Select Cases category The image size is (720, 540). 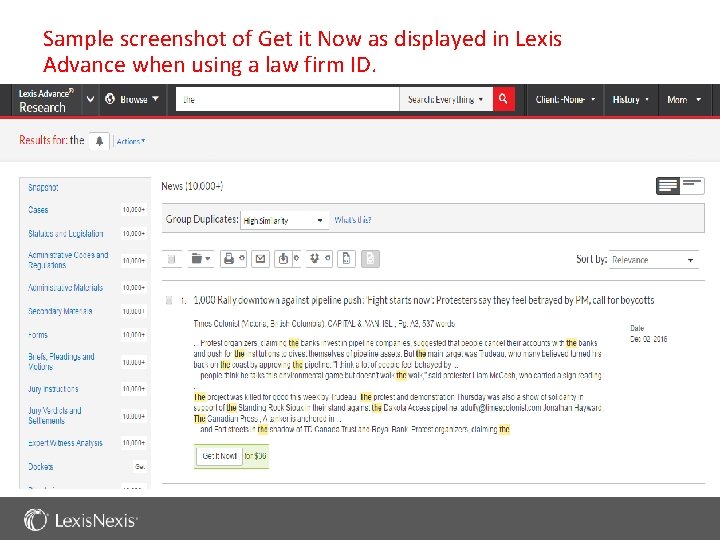click(38, 210)
